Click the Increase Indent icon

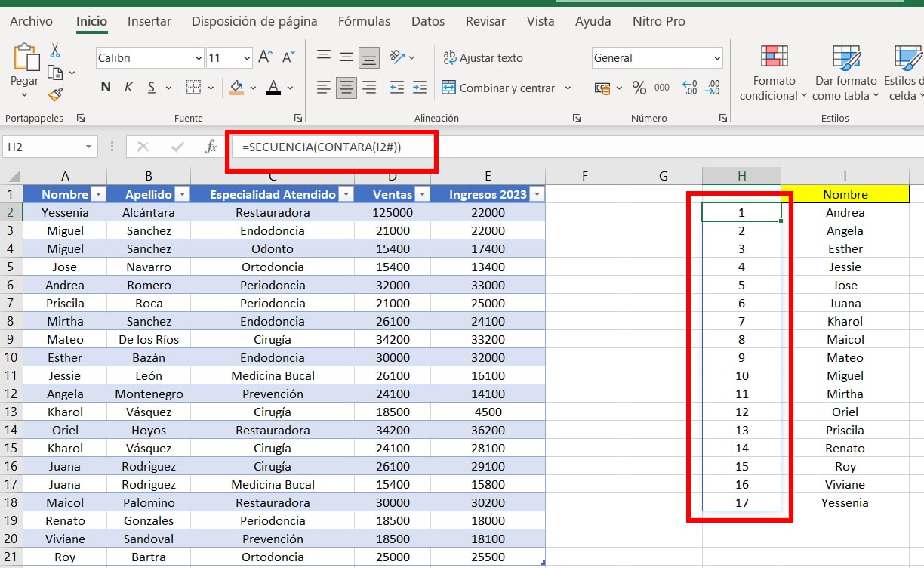tap(420, 88)
